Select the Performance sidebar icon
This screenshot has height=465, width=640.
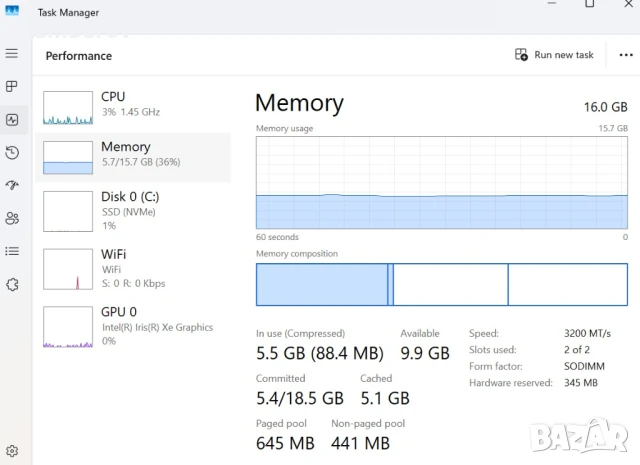coord(12,120)
